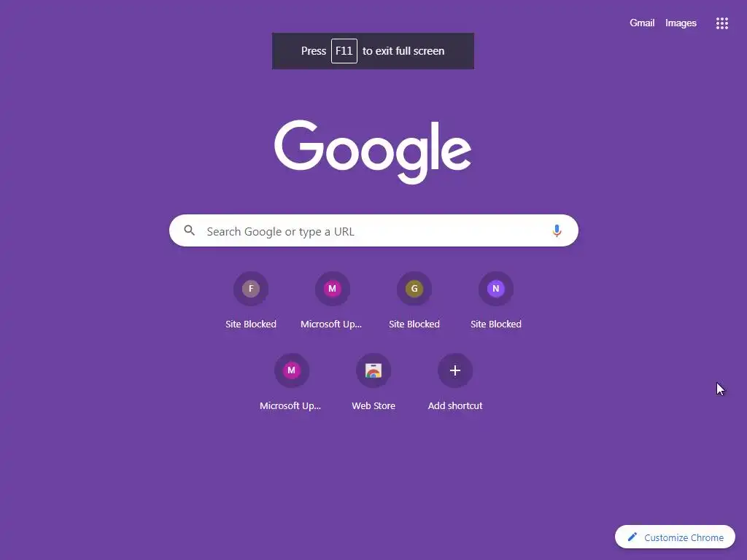The image size is (747, 560).
Task: Click the 'Site Blocked' label under the N icon
Action: 495,324
